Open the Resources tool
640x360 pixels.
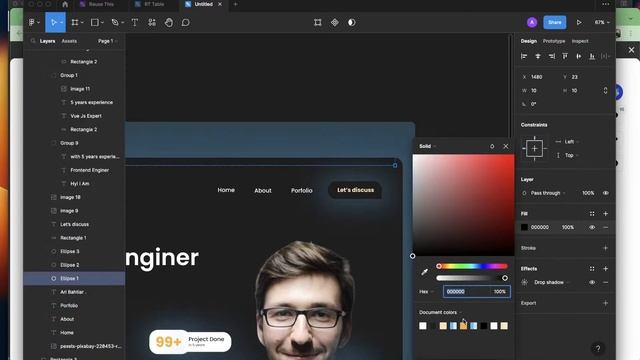point(152,22)
